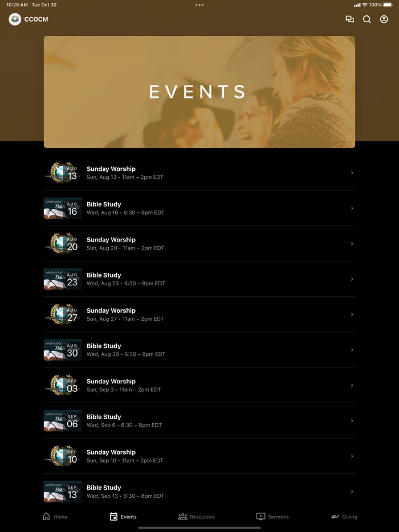The width and height of the screenshot is (399, 532).
Task: Open the chat messages icon
Action: coord(349,19)
